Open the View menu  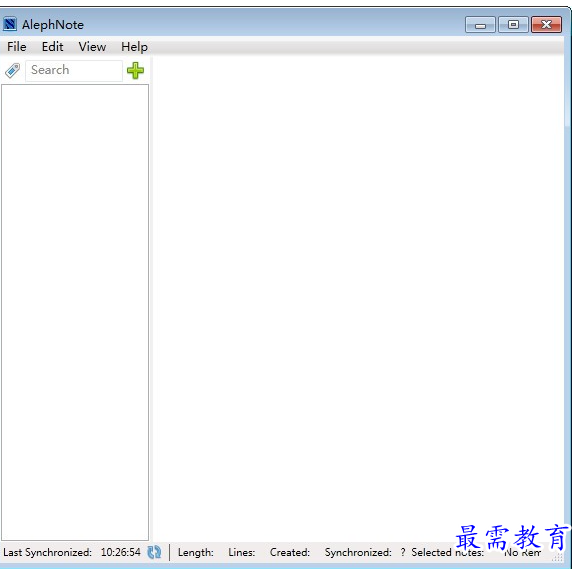coord(92,47)
